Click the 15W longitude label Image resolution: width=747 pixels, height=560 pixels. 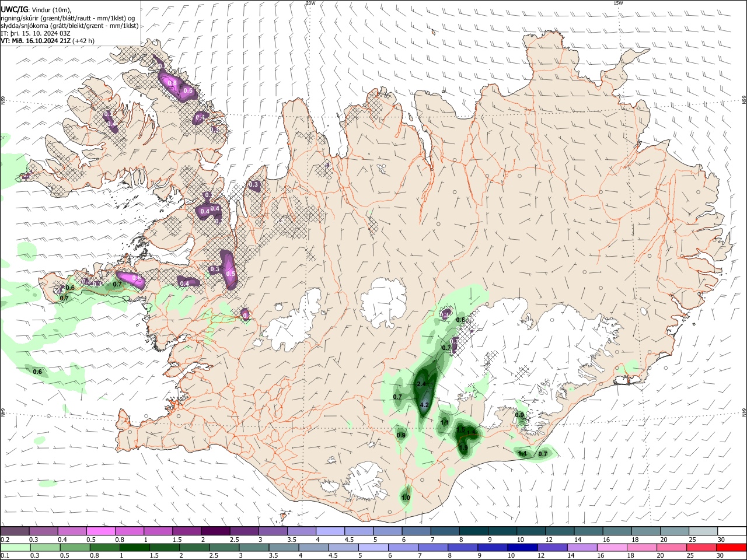(x=618, y=3)
